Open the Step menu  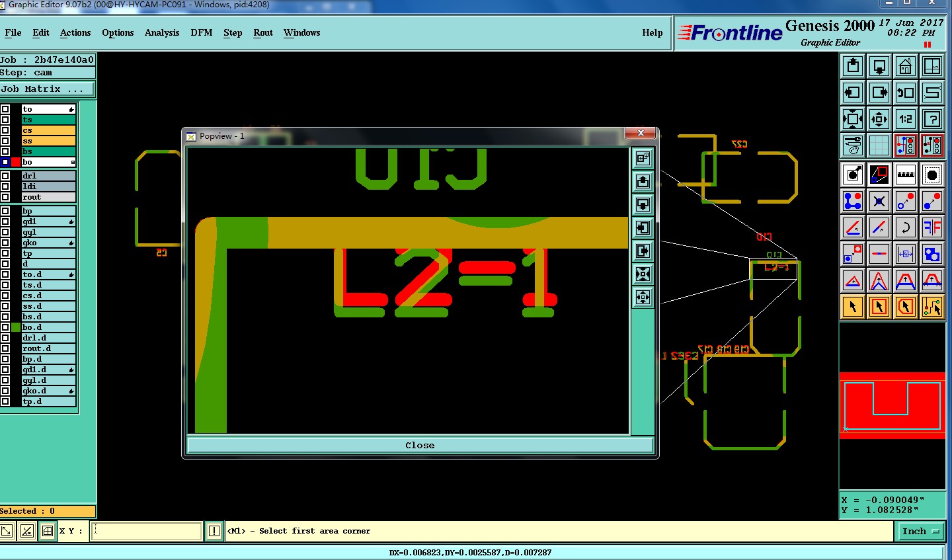(x=233, y=32)
